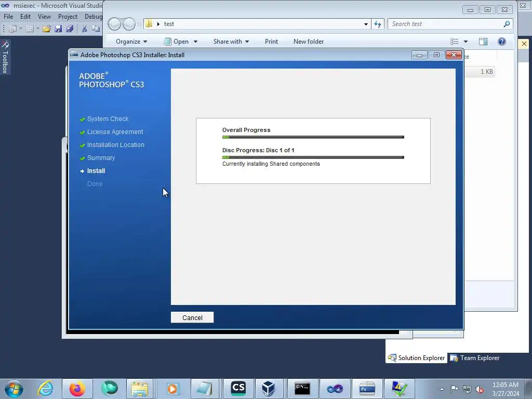Open the Organize dropdown in Explorer
The height and width of the screenshot is (399, 532).
pos(131,42)
